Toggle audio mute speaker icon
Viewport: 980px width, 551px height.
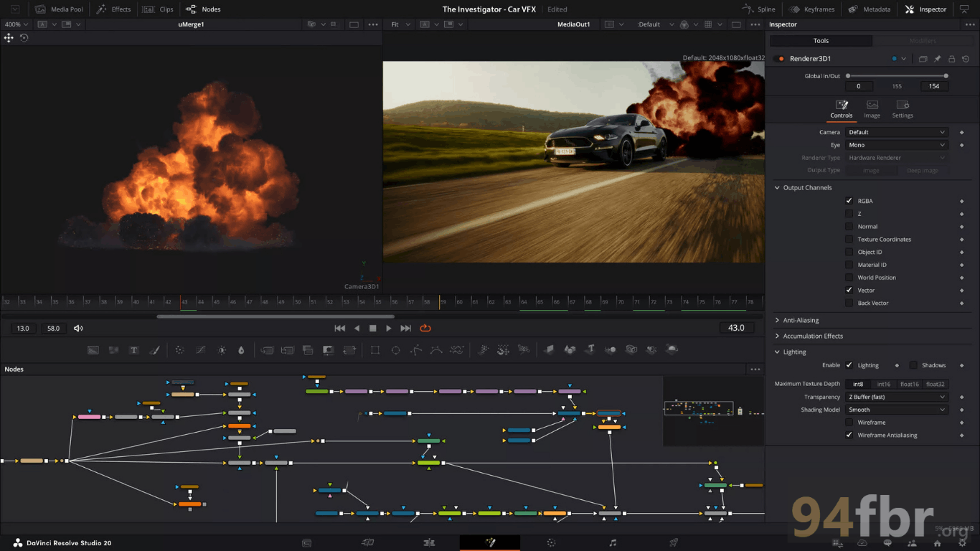pos(78,329)
